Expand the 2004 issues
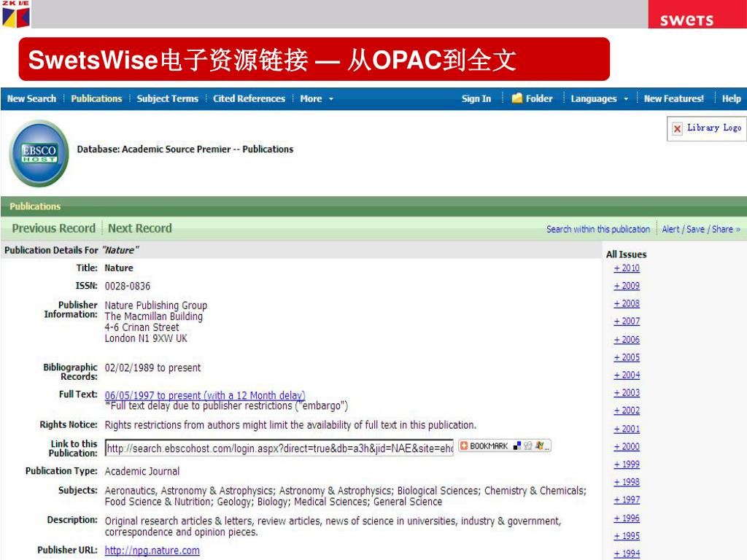 tap(627, 376)
